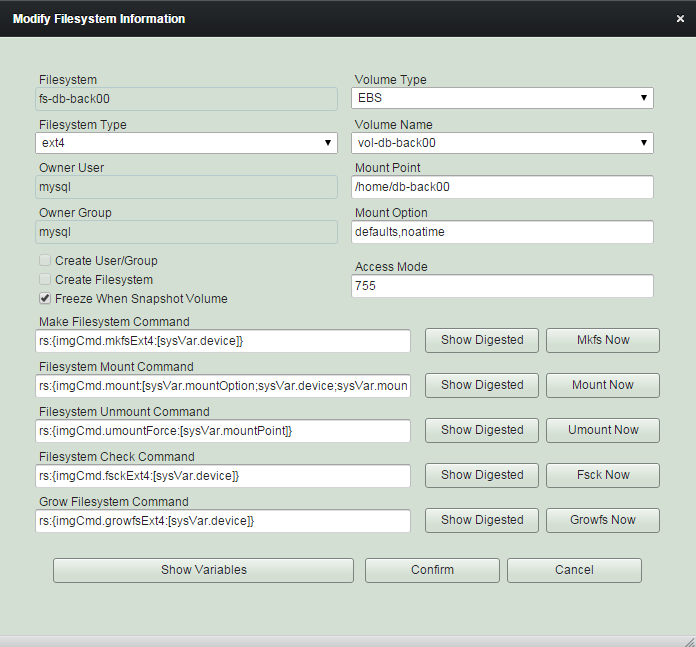Click the Filesystem Unmount Command field
Viewport: 696px width, 647px height.
223,431
